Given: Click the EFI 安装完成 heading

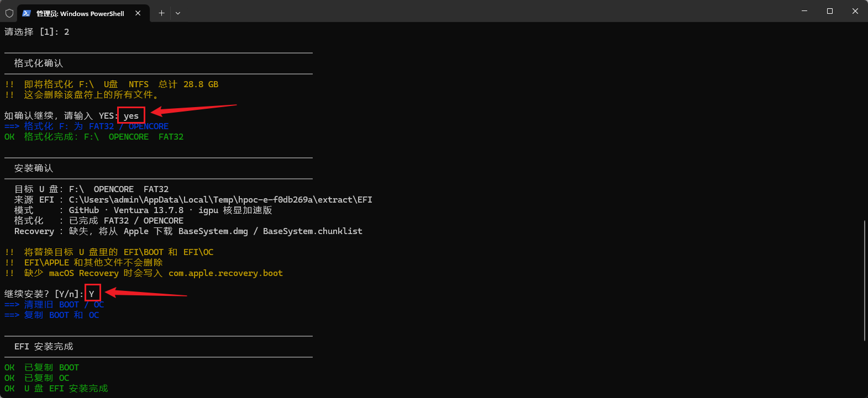Looking at the screenshot, I should [x=44, y=347].
